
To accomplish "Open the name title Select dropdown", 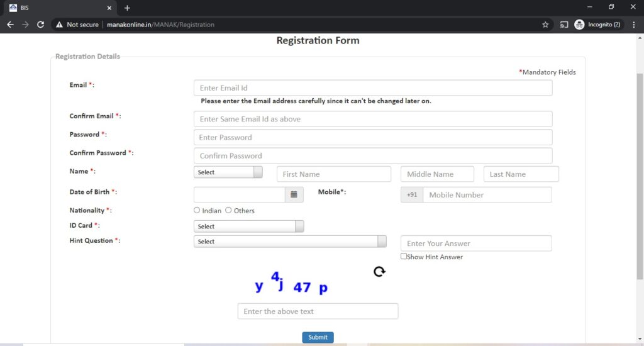I will pyautogui.click(x=228, y=172).
